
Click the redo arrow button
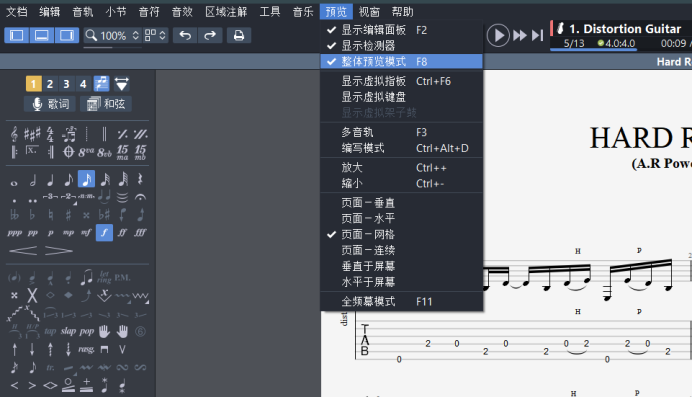[210, 35]
